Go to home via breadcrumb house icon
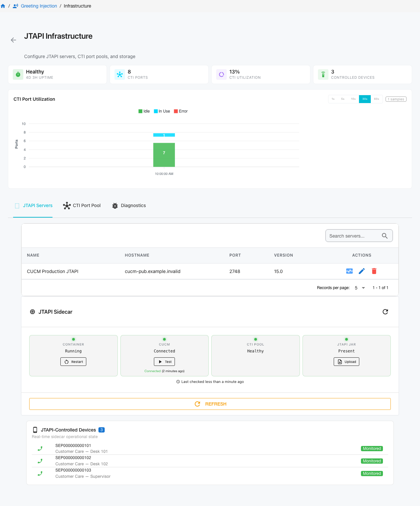Image resolution: width=420 pixels, height=506 pixels. click(x=3, y=6)
